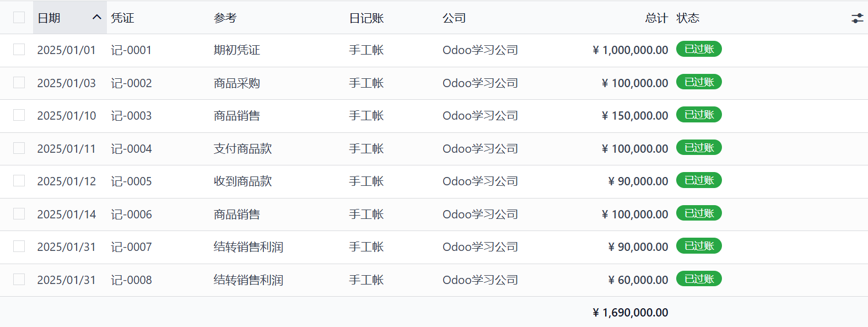Click the 参考 column header

tap(225, 18)
